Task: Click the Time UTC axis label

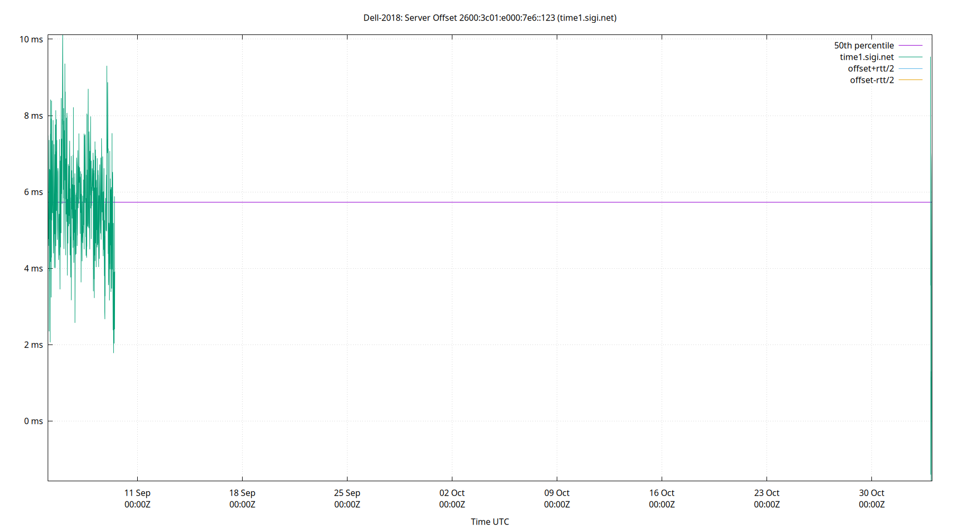Action: (489, 522)
